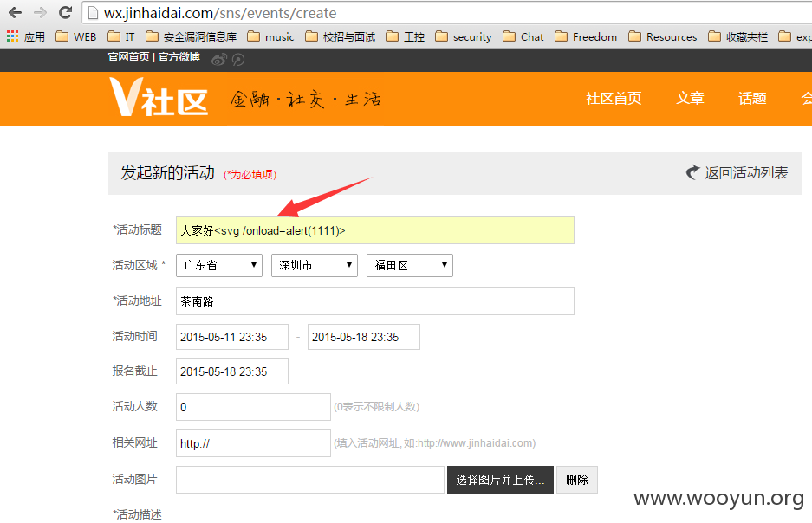Open the Resources bookmark folder

coord(663,36)
